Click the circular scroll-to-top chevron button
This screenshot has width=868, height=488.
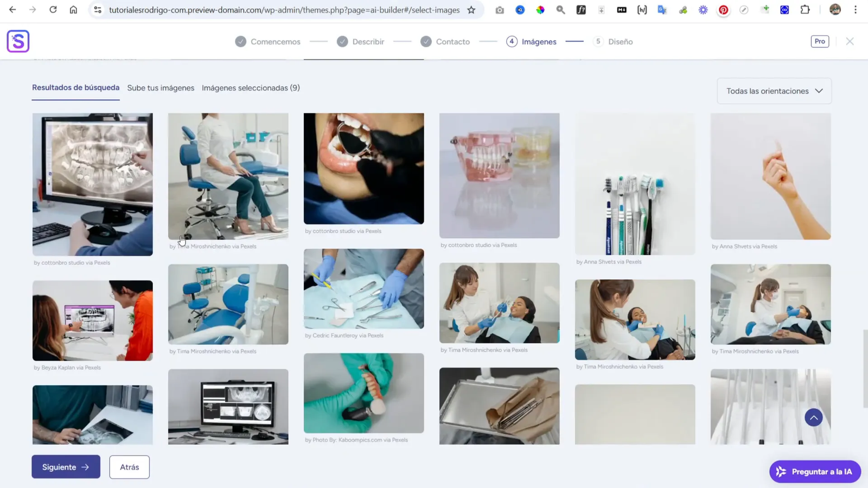click(814, 417)
